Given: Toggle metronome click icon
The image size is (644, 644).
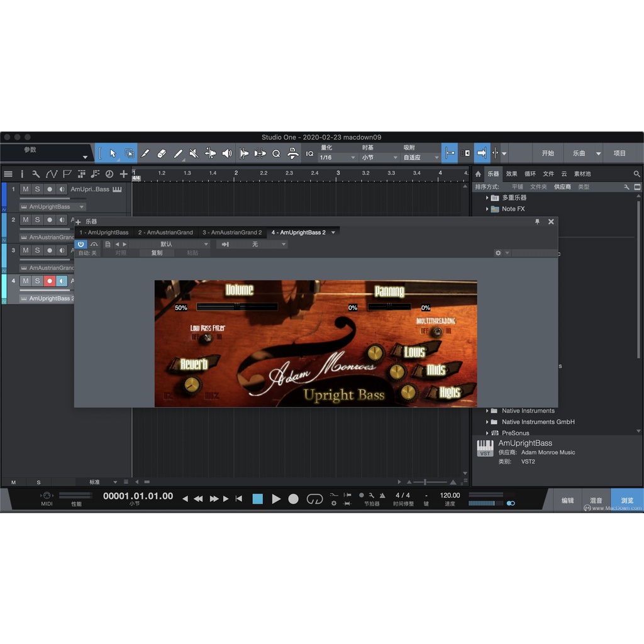Looking at the screenshot, I should [x=382, y=496].
